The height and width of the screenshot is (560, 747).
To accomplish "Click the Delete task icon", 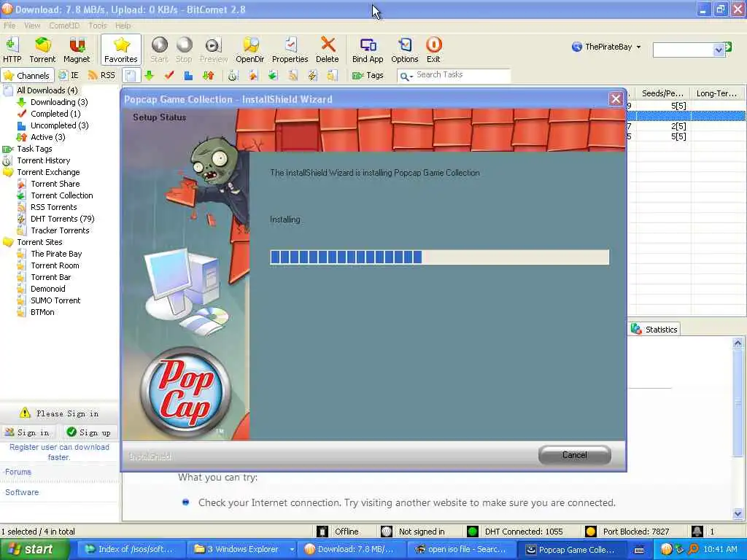I will click(328, 50).
